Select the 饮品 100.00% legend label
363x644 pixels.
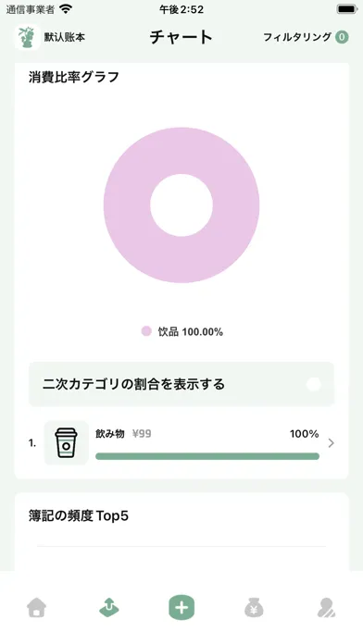(191, 332)
